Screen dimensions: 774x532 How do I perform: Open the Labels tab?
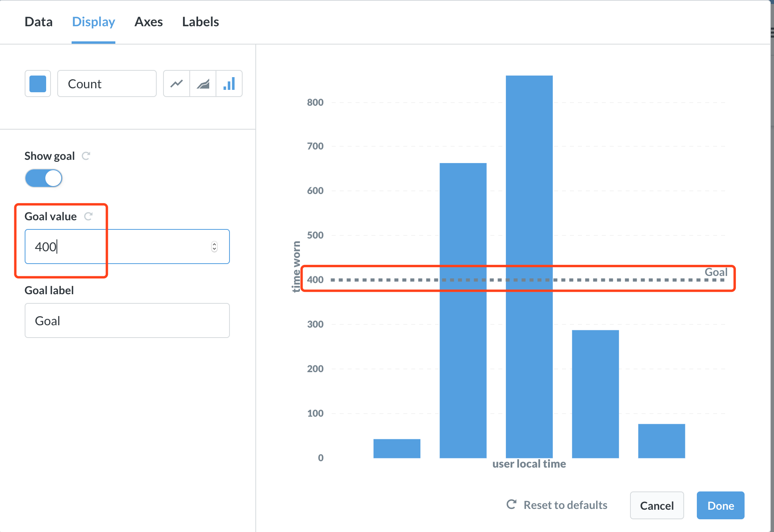[200, 22]
